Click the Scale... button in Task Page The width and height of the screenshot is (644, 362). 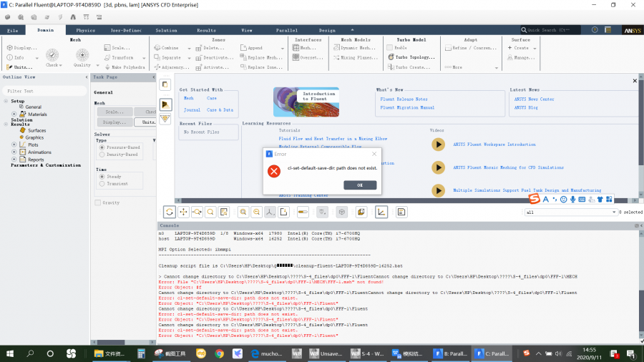[x=114, y=112]
